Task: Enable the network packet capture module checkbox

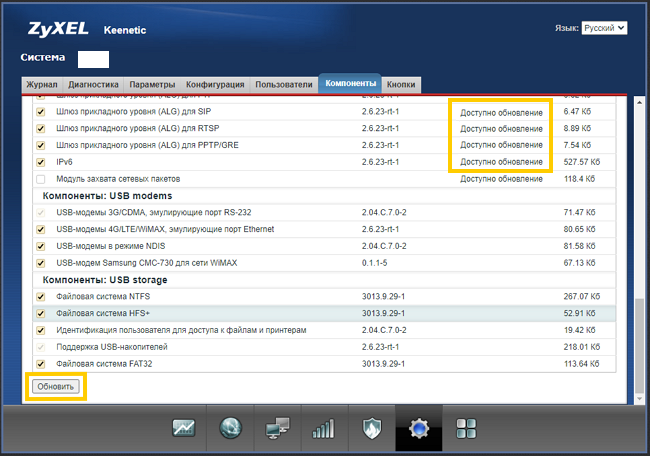Action: [x=41, y=178]
